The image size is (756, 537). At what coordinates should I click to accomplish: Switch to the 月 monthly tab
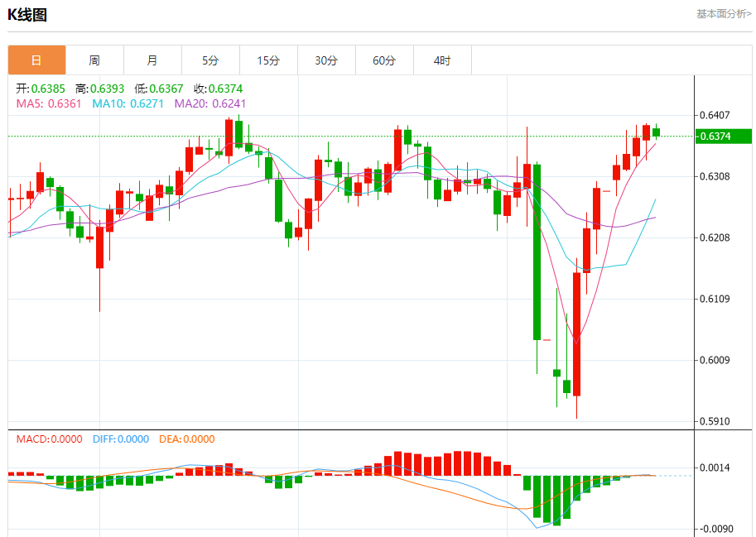coord(152,60)
